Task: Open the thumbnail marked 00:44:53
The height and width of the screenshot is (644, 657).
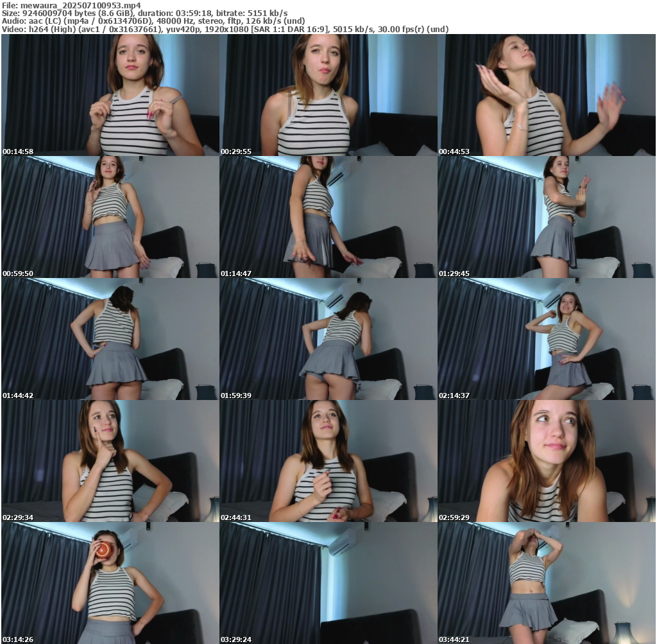Action: 546,95
